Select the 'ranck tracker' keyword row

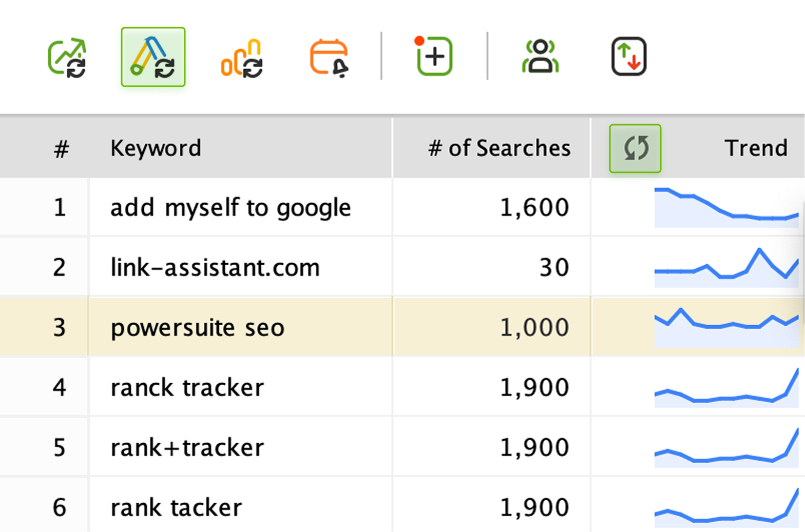(x=402, y=387)
